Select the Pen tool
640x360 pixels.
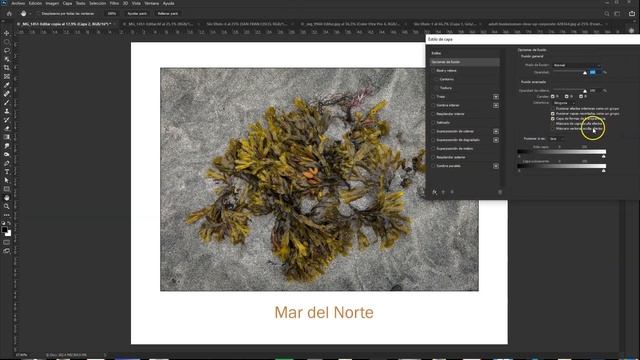7,163
